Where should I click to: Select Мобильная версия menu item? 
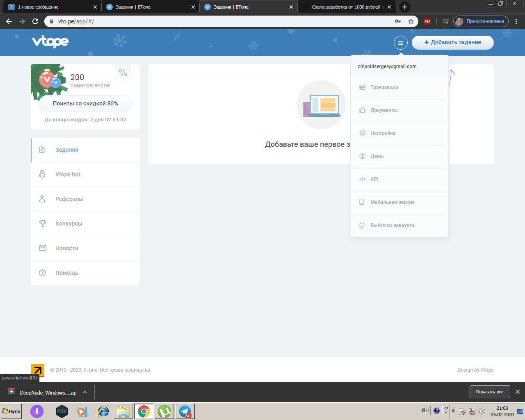[x=399, y=202]
